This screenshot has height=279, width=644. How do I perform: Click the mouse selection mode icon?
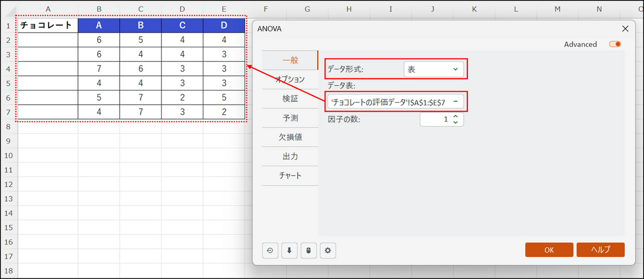click(308, 250)
